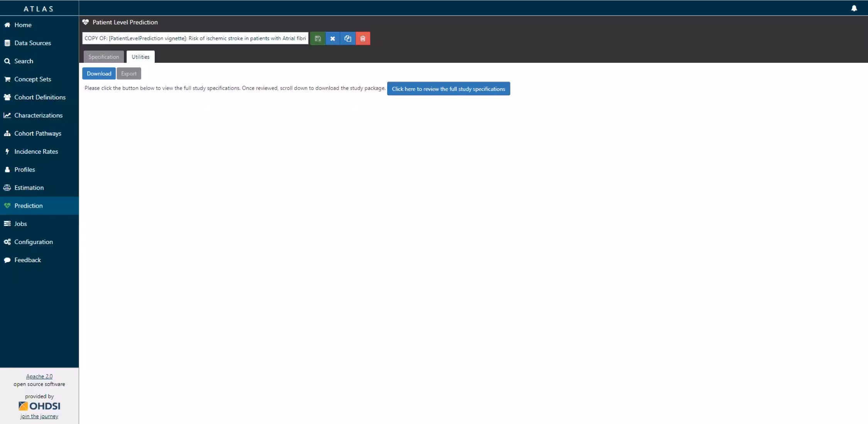The width and height of the screenshot is (868, 424).
Task: Go to Estimation
Action: [39, 188]
